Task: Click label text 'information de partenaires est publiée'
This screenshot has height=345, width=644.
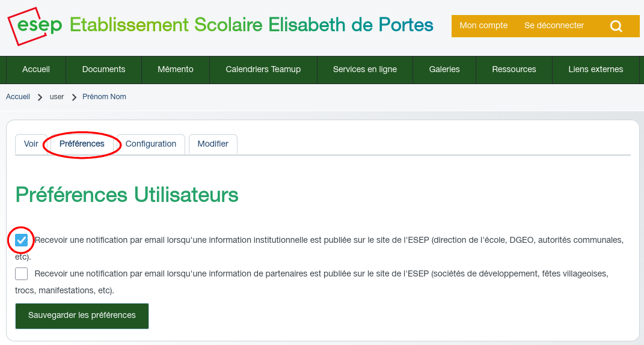Action: point(280,273)
